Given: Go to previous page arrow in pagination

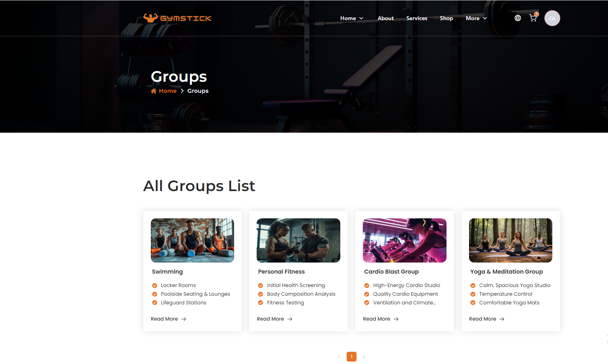Looking at the screenshot, I should (339, 356).
